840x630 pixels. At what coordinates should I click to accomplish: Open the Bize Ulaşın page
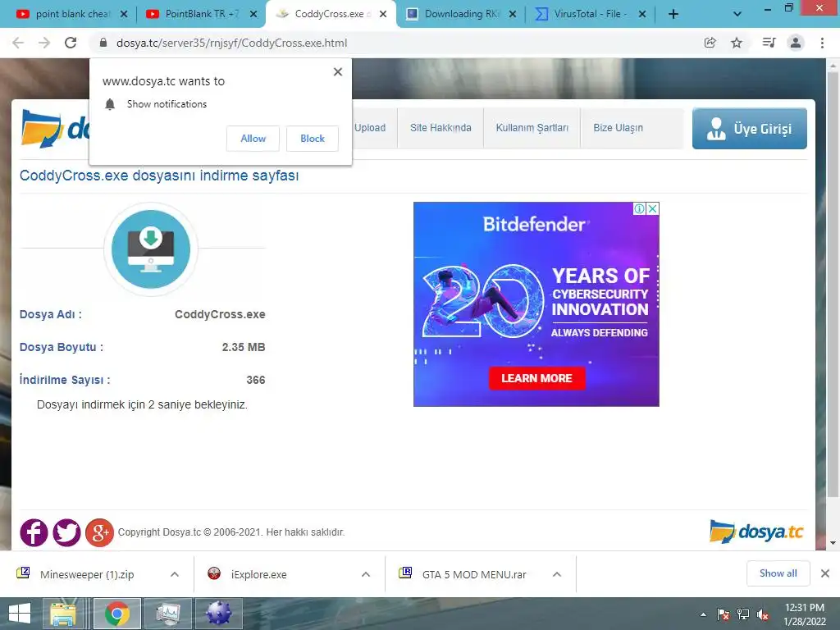coord(619,128)
